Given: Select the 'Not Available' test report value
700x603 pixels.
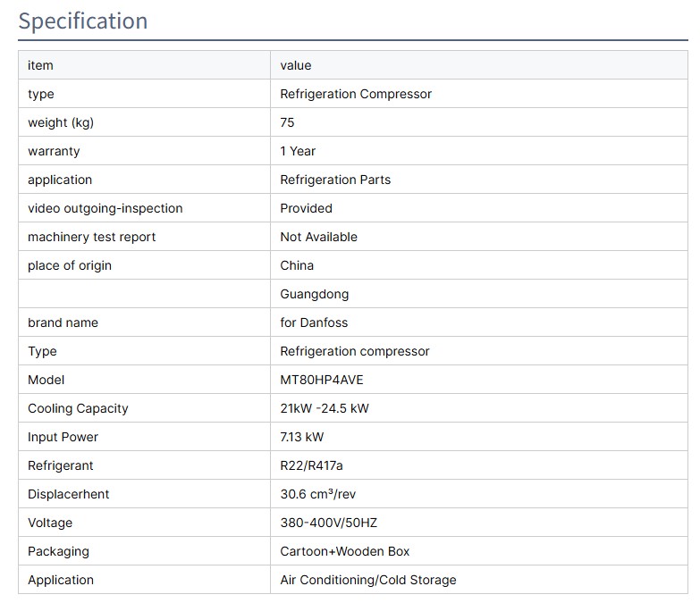Looking at the screenshot, I should pyautogui.click(x=318, y=237).
